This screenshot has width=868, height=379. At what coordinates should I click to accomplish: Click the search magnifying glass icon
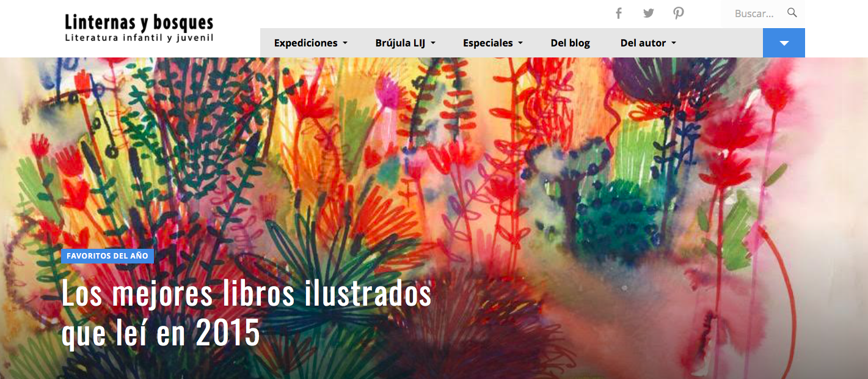click(x=792, y=12)
